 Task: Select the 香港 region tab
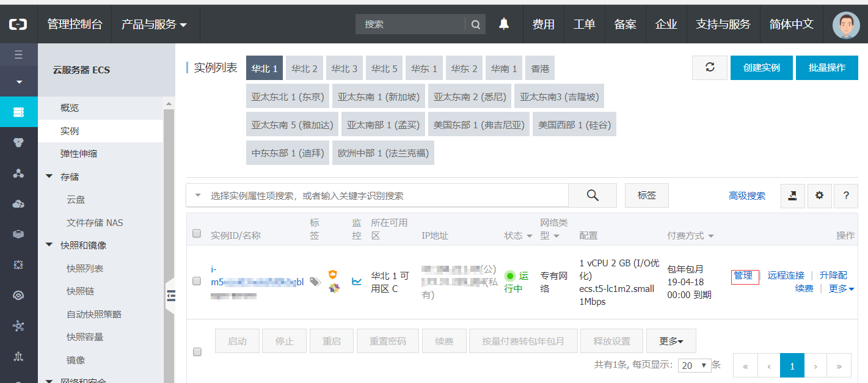point(540,68)
